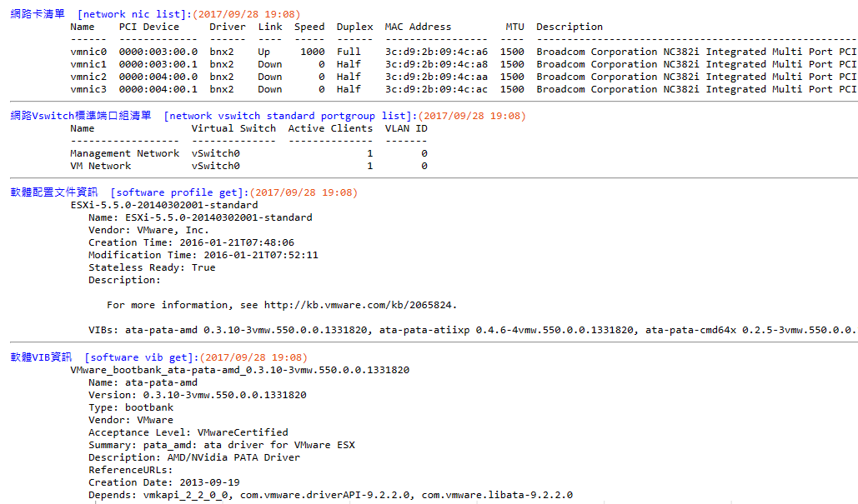Click the [network nic list] command label
The image size is (858, 504).
click(127, 14)
